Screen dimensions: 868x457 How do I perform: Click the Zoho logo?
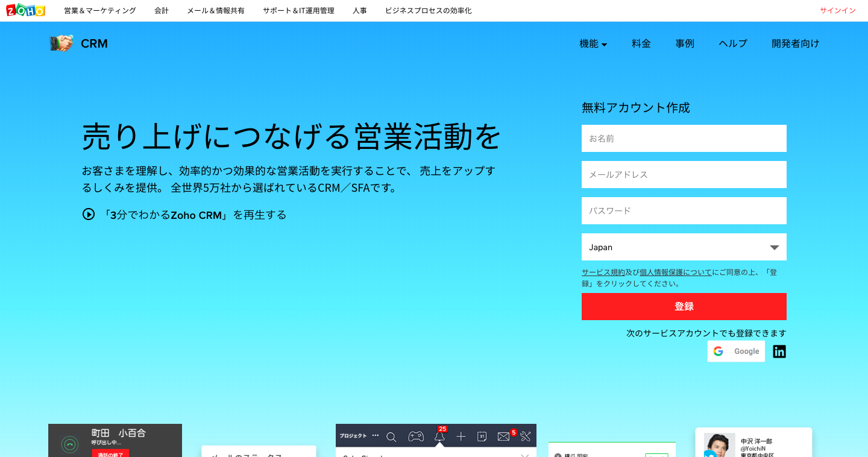(x=25, y=10)
